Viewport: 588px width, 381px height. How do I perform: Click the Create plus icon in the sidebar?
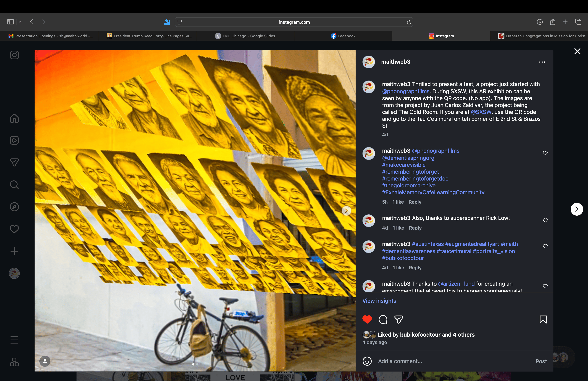[x=14, y=251]
